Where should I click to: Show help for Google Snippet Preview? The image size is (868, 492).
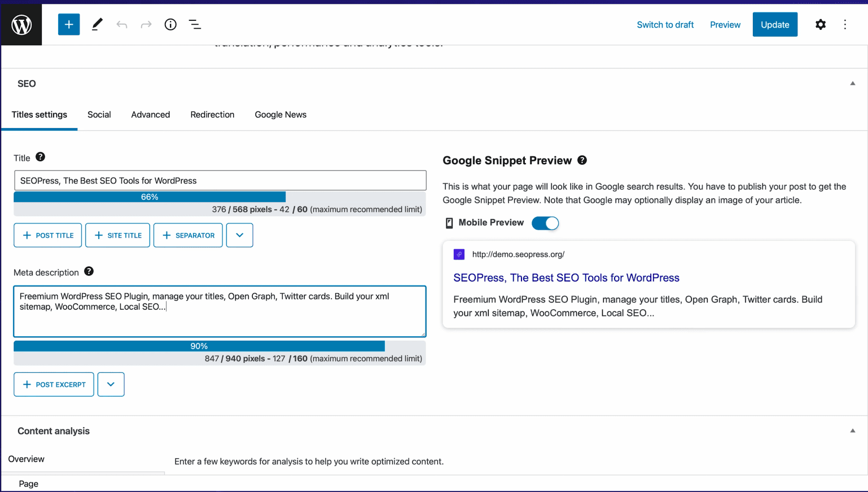click(x=582, y=160)
